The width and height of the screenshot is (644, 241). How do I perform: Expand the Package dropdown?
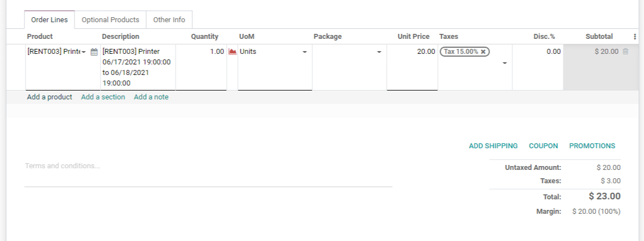(x=379, y=52)
